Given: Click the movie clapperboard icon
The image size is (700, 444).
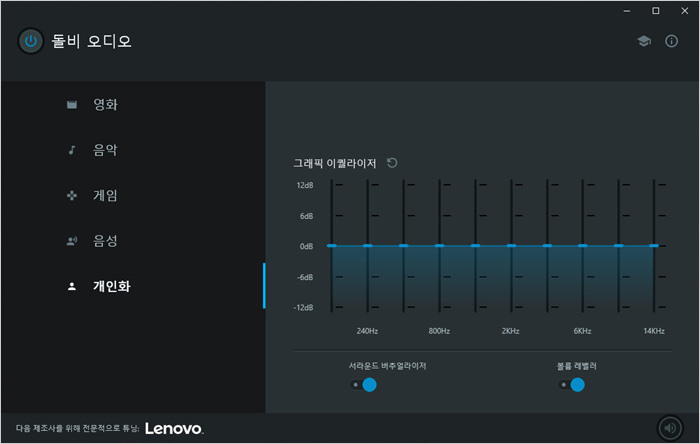Looking at the screenshot, I should point(72,104).
